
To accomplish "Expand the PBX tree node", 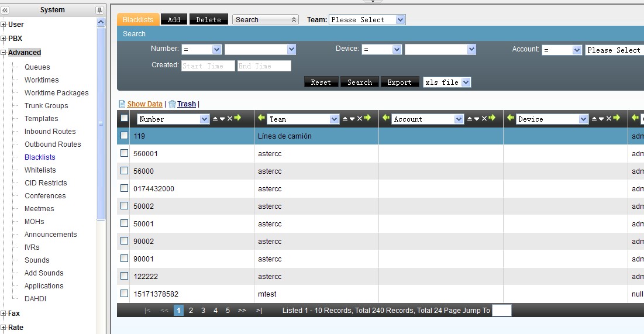I will [4, 39].
